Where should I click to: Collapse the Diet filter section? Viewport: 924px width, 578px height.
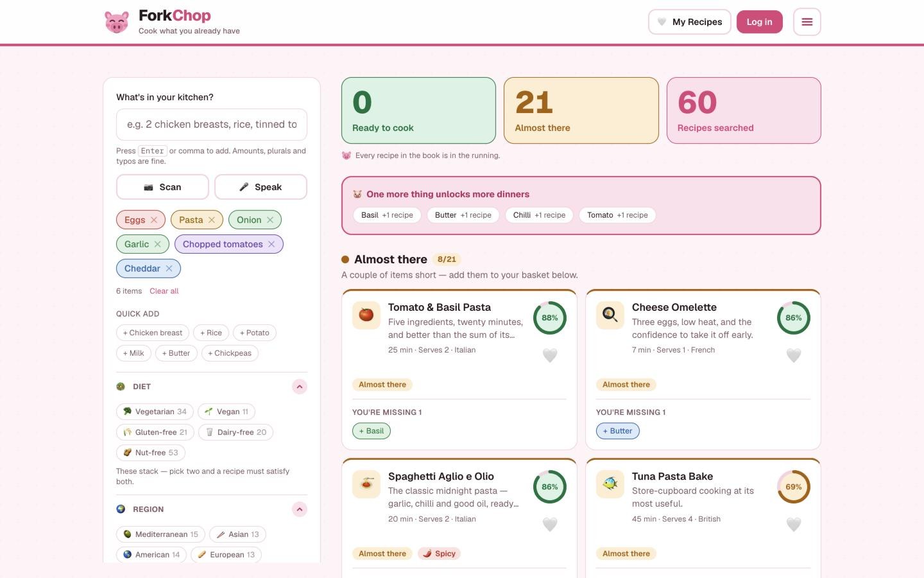300,387
